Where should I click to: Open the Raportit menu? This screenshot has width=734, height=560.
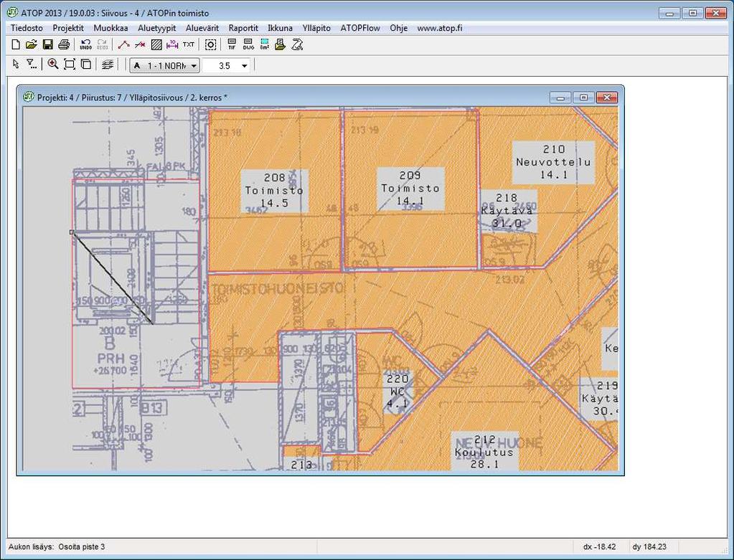pyautogui.click(x=243, y=28)
